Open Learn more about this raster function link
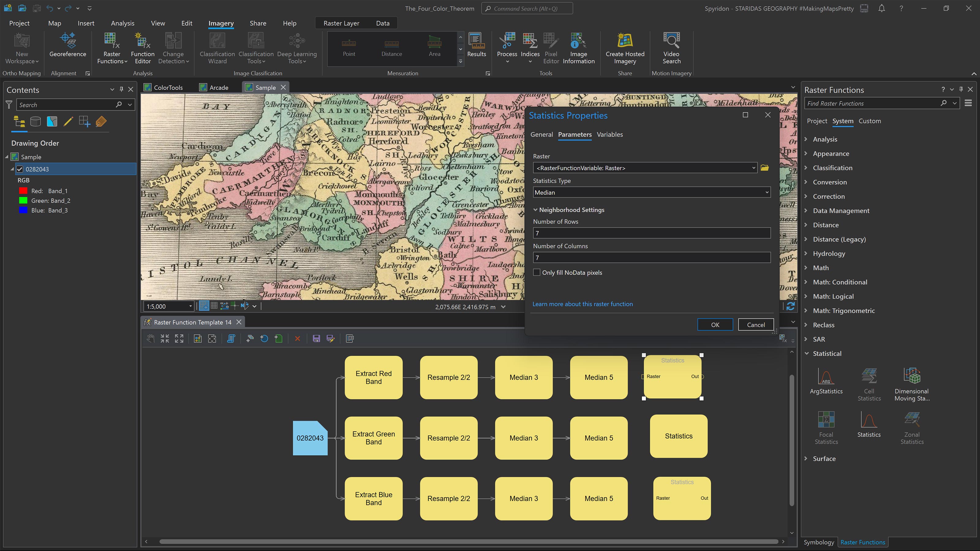The width and height of the screenshot is (980, 551). click(x=582, y=304)
